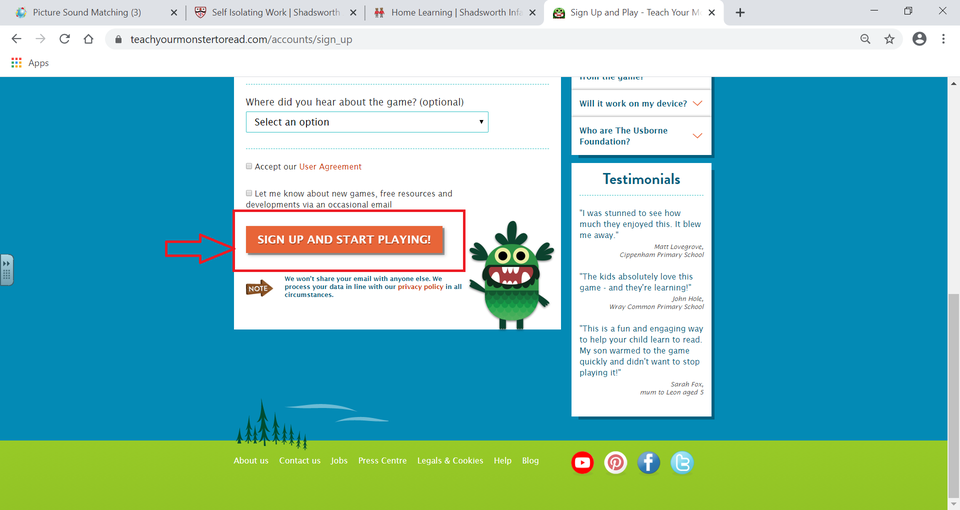Click the Testimonials heading

pos(641,179)
